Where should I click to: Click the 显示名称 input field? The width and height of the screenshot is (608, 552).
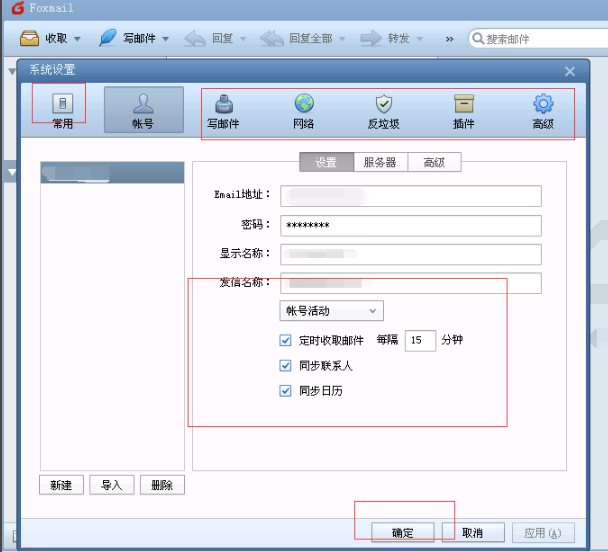pyautogui.click(x=411, y=254)
